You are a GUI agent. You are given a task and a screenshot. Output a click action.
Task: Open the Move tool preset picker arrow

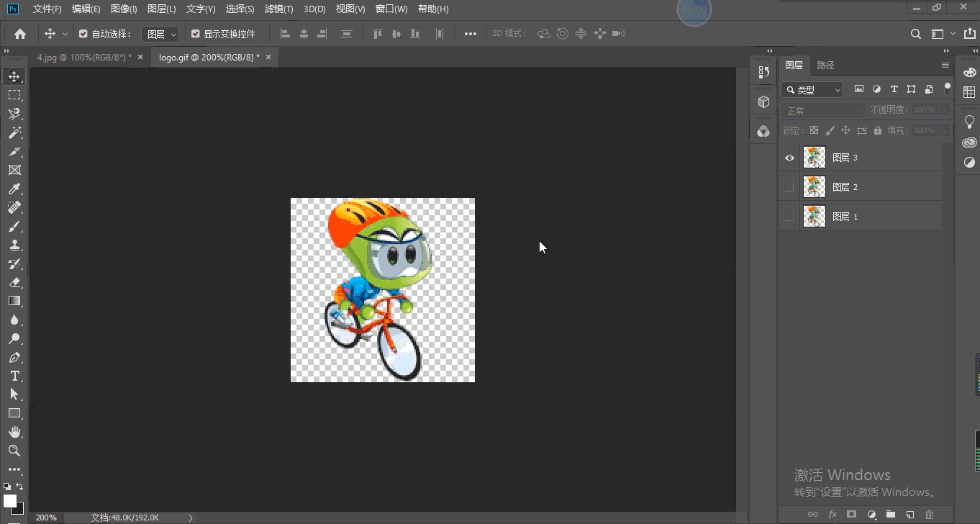pos(65,34)
